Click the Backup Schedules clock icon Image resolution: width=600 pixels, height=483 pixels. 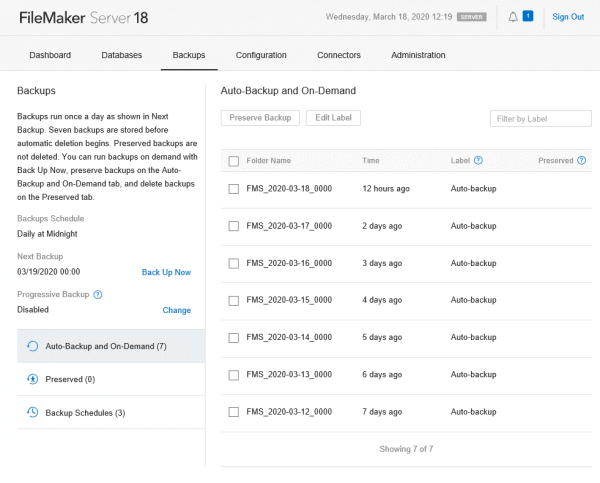33,412
